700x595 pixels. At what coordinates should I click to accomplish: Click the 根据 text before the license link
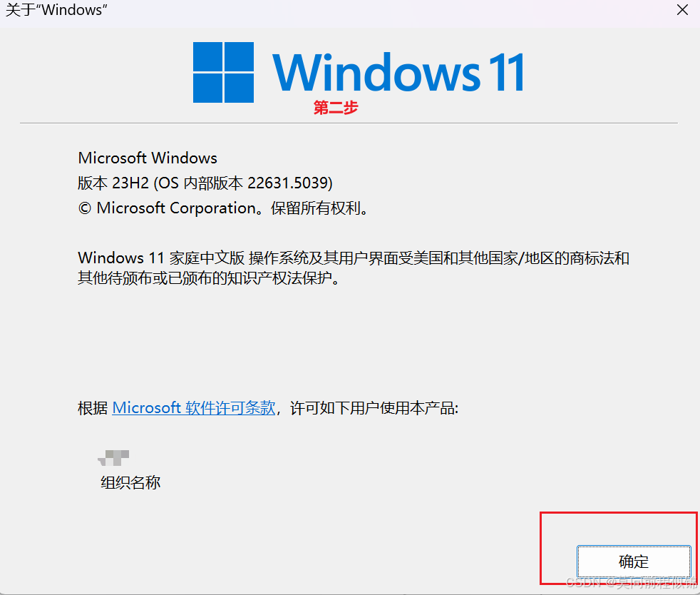(x=93, y=407)
